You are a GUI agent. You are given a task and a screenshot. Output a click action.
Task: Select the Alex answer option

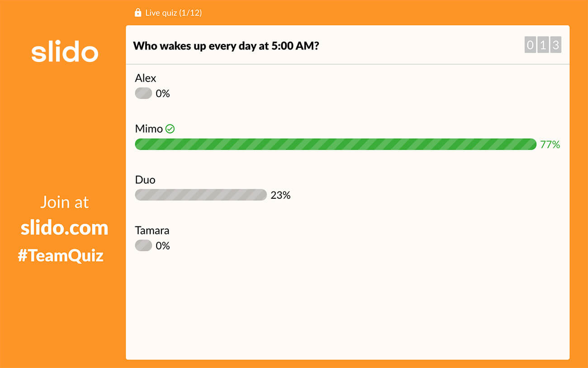click(x=146, y=78)
